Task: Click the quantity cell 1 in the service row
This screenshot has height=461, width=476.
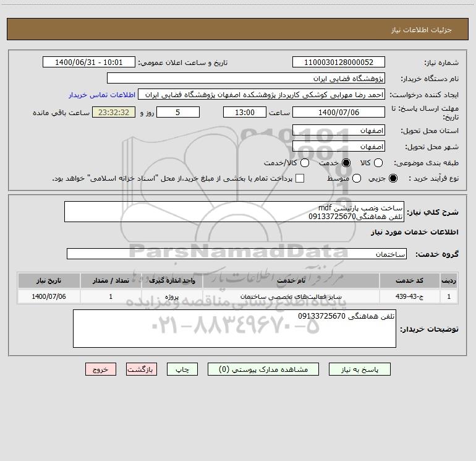Action: [111, 296]
